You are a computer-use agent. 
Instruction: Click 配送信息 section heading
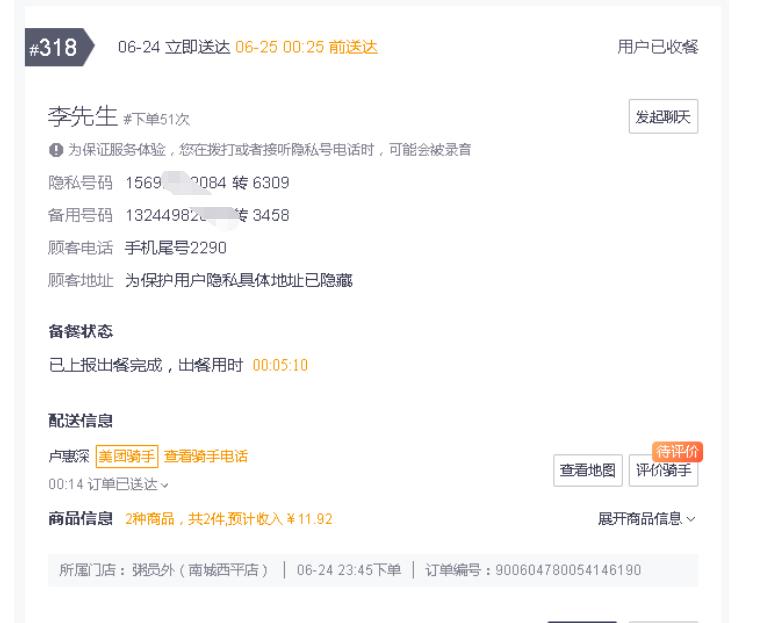click(81, 421)
